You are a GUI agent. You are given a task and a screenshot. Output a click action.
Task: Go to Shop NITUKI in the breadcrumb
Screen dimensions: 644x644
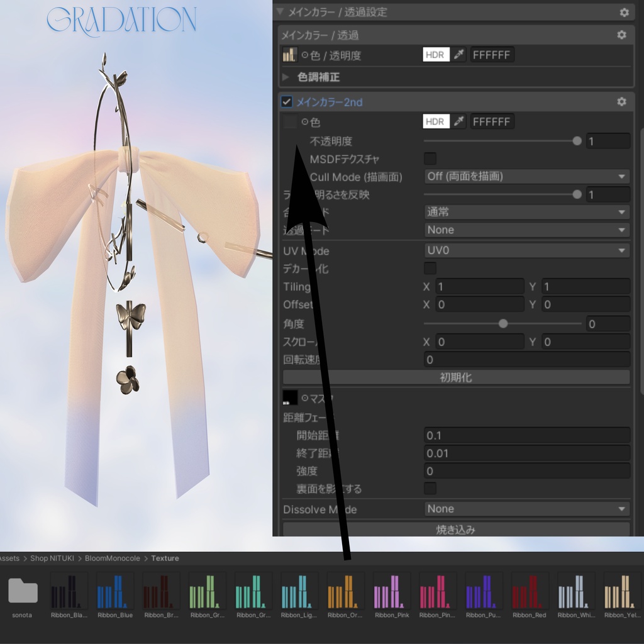pos(52,558)
